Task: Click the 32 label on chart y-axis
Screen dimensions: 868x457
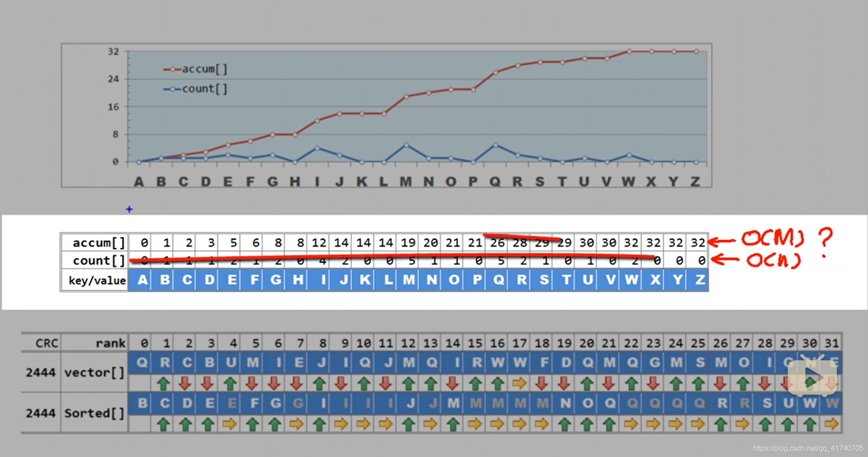Action: 113,52
